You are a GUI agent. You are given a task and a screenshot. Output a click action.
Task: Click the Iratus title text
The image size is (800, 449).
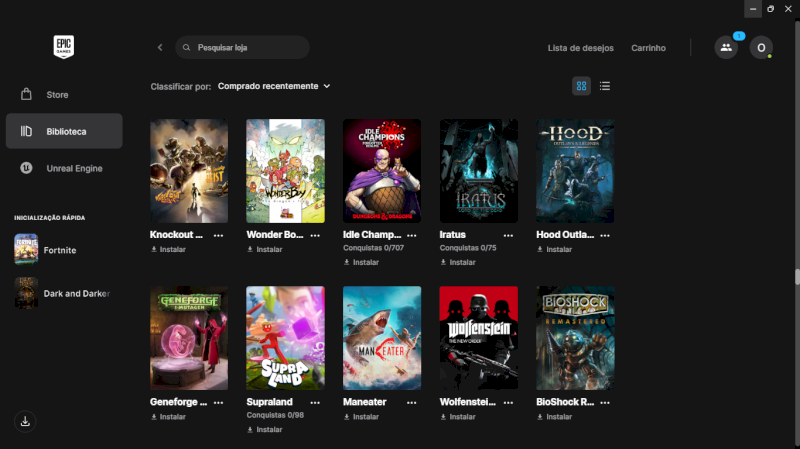coord(453,235)
